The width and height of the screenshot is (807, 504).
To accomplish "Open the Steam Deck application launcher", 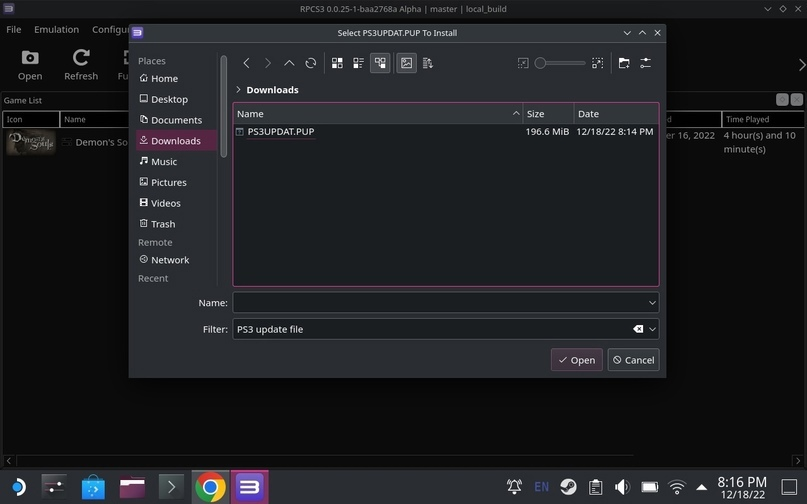I will (x=17, y=486).
